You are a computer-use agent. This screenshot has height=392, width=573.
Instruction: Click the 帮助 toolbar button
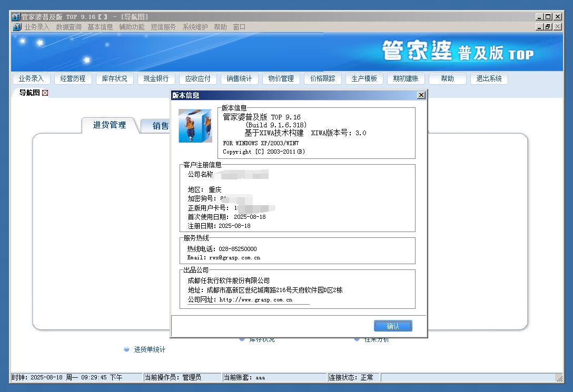tap(447, 78)
